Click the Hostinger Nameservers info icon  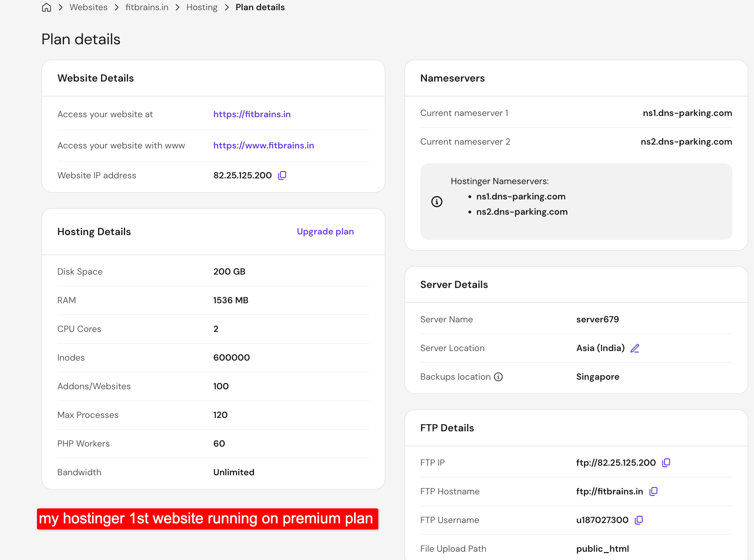(437, 202)
